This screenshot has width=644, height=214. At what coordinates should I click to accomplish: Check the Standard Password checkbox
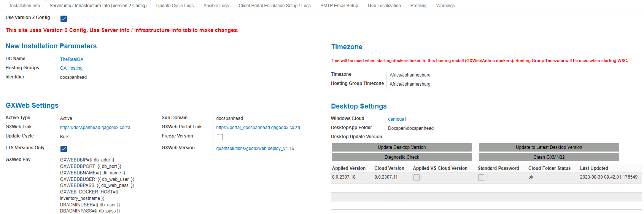click(x=481, y=177)
